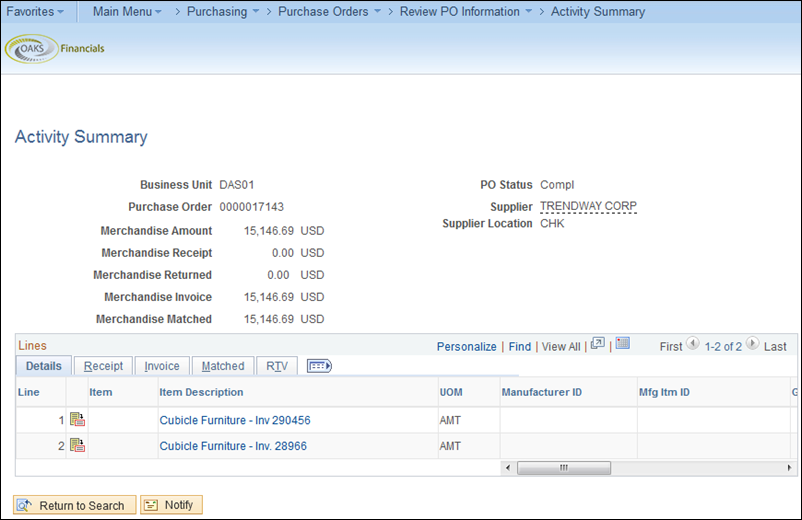Screen dimensions: 802x520
Task: Switch to the Invoice tab
Action: pyautogui.click(x=162, y=366)
